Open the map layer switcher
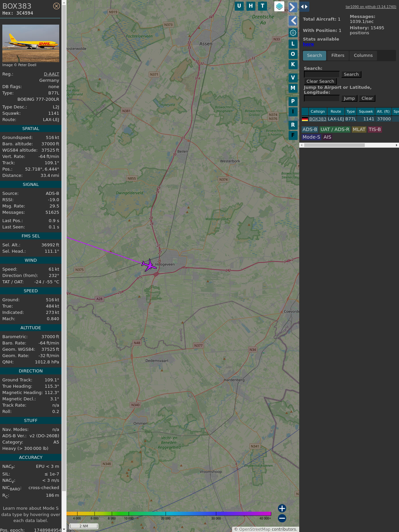 (x=279, y=6)
